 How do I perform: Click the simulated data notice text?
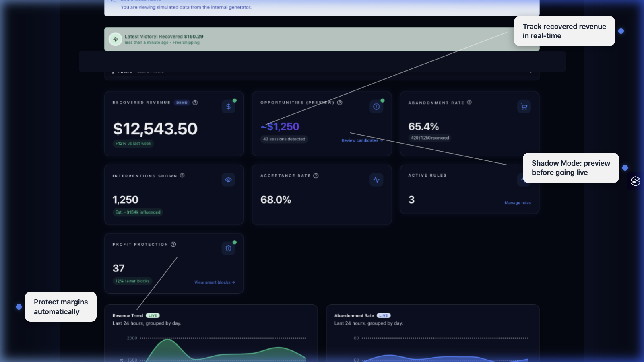pos(186,7)
